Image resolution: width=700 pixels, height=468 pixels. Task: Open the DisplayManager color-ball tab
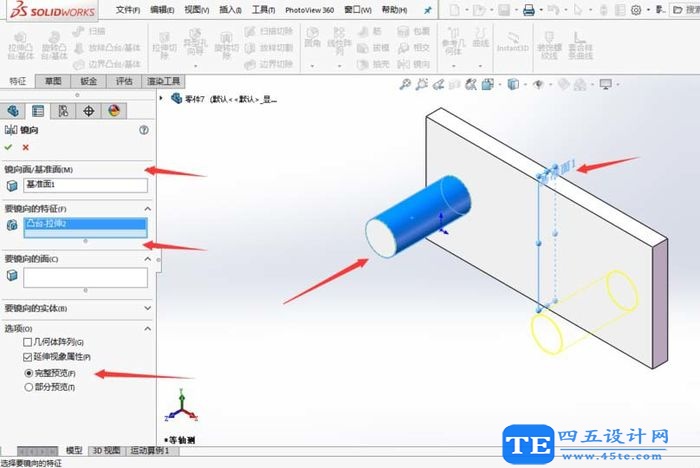click(x=114, y=111)
